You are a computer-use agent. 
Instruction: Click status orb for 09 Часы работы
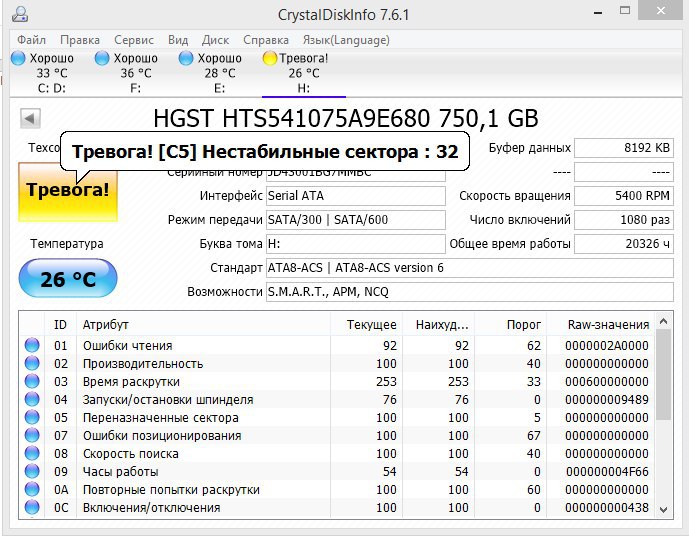32,471
